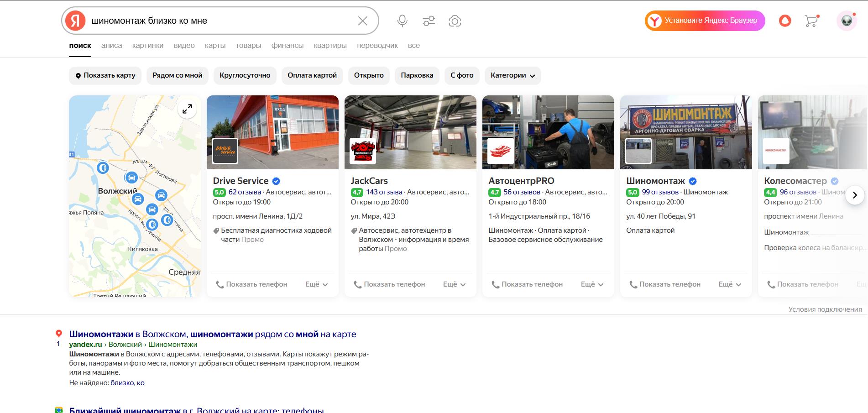This screenshot has width=868, height=413.
Task: Click phone icon on АвтоцентрPRO card
Action: click(496, 284)
